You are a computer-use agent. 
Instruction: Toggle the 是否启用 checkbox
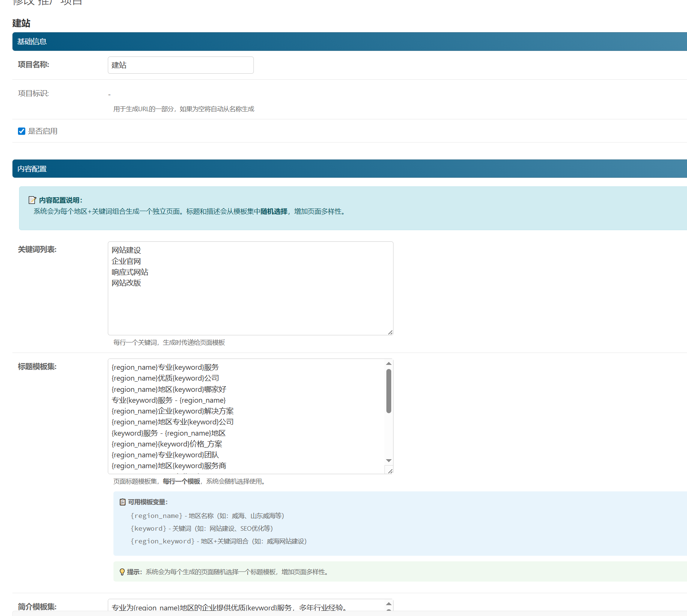pyautogui.click(x=22, y=131)
